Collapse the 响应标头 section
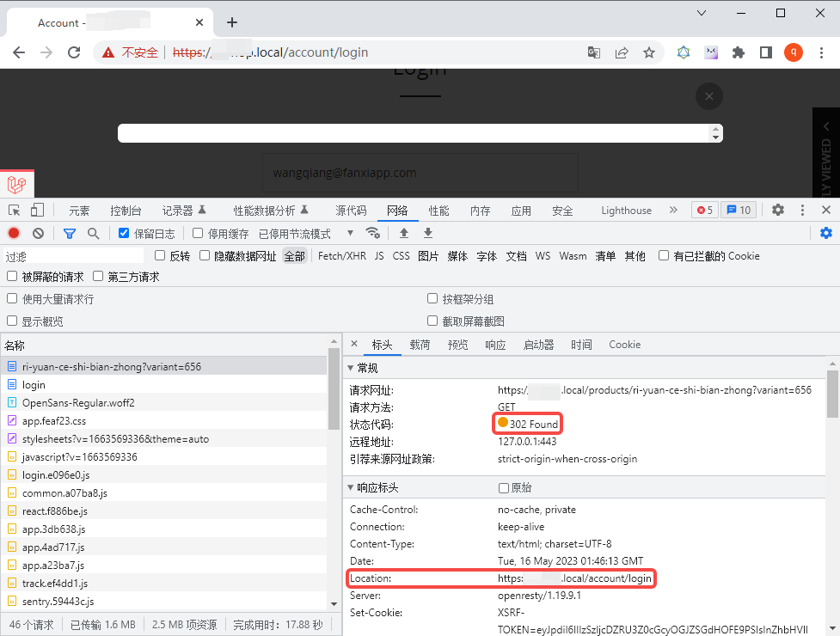This screenshot has height=636, width=840. point(350,487)
